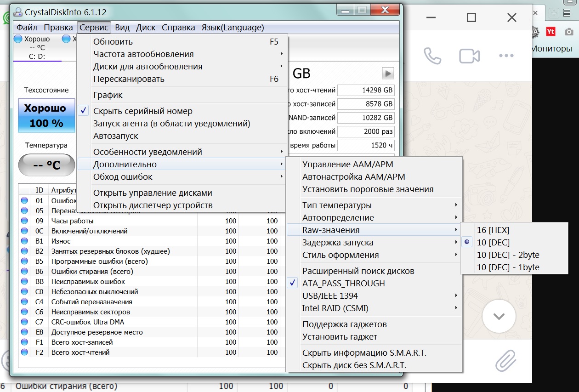The image size is (579, 392).
Task: Choose Обновить from the Сервис menu
Action: click(x=182, y=42)
